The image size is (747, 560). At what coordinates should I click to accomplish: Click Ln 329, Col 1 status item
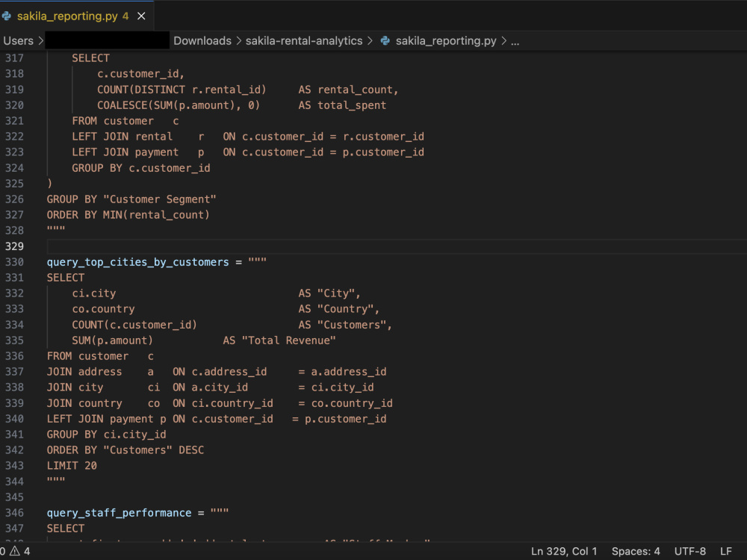[563, 551]
